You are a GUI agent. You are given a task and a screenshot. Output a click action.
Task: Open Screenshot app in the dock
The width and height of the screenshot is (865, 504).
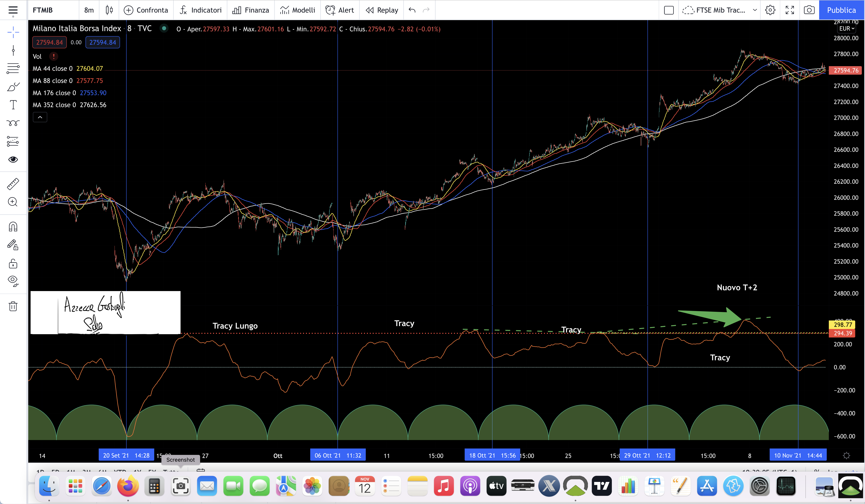click(x=181, y=486)
